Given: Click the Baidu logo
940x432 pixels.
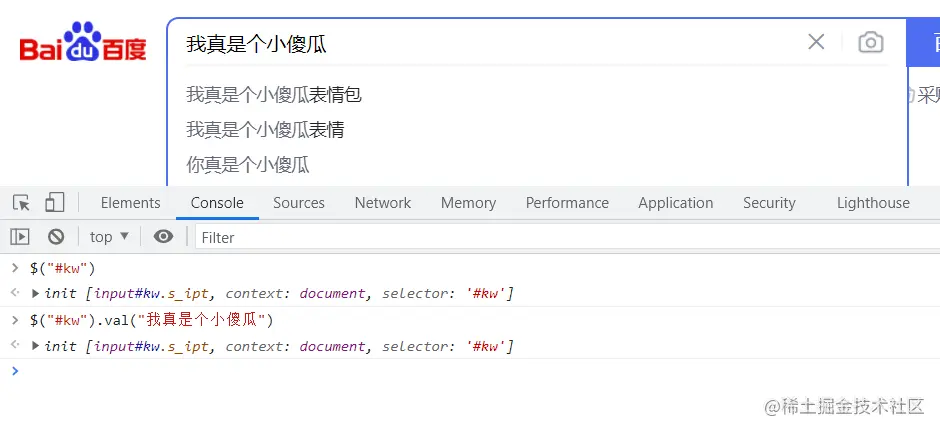Looking at the screenshot, I should [x=83, y=43].
